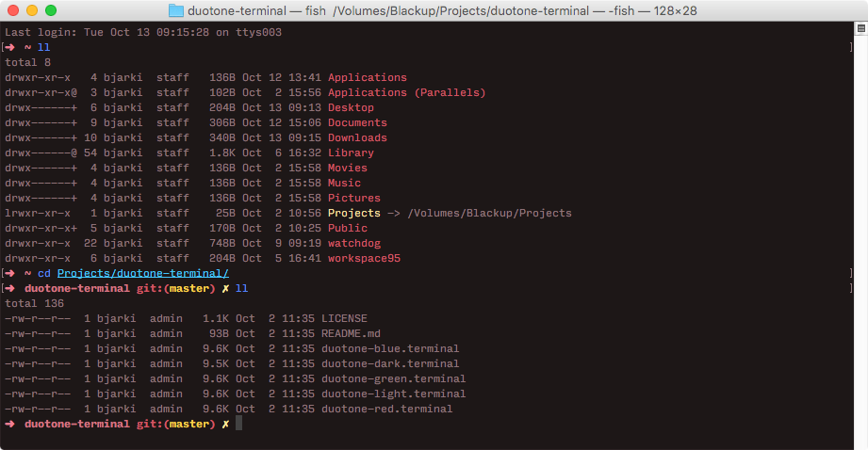Click the folder proxy icon in title bar

(176, 10)
